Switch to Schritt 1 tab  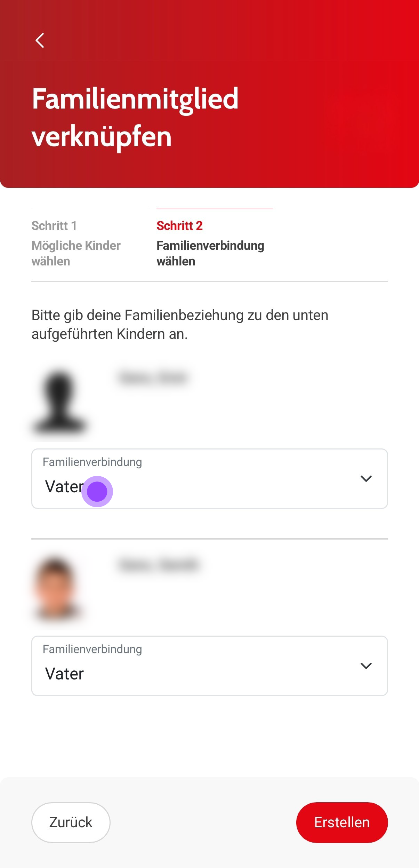(54, 226)
